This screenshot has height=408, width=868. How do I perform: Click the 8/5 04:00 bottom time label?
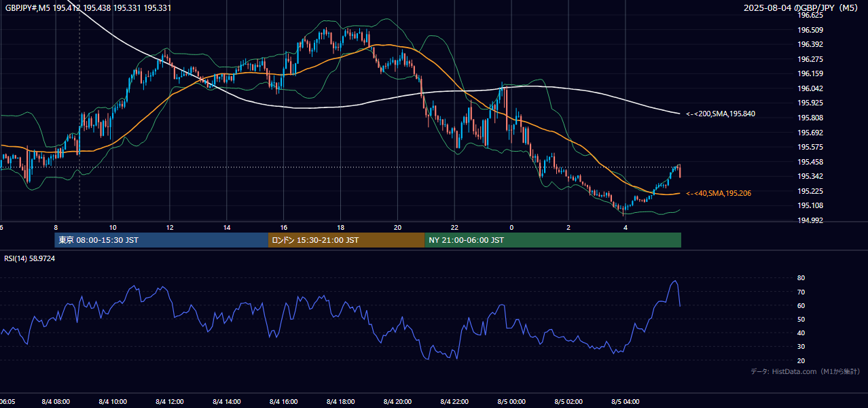tap(626, 402)
